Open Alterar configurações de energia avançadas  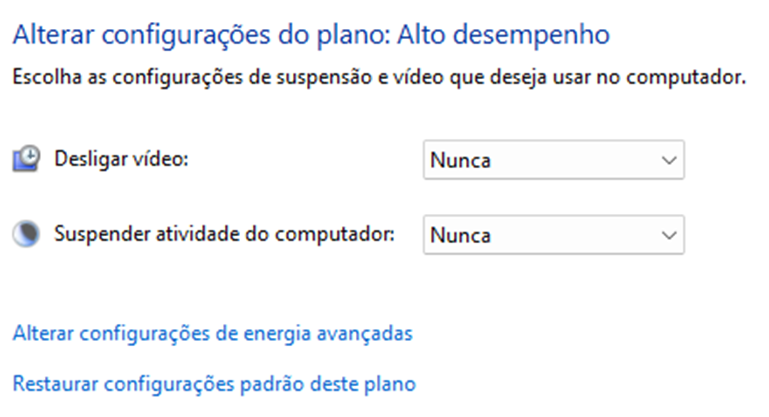coord(212,333)
